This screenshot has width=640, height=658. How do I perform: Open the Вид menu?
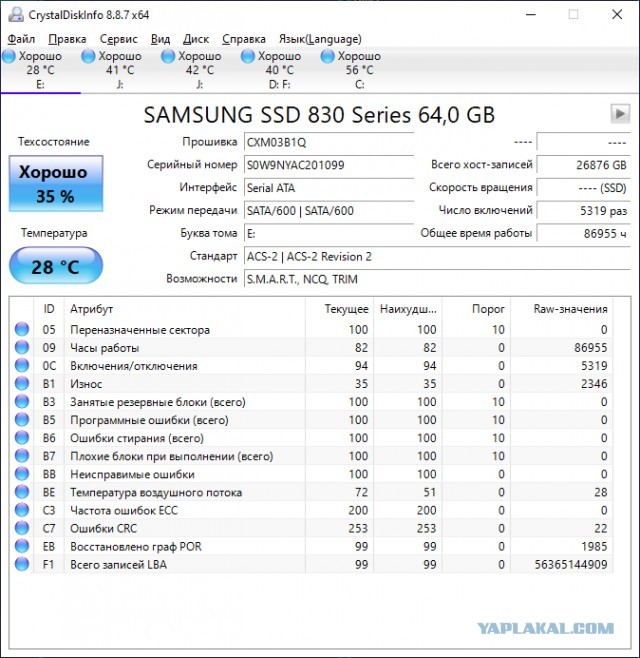pyautogui.click(x=160, y=39)
